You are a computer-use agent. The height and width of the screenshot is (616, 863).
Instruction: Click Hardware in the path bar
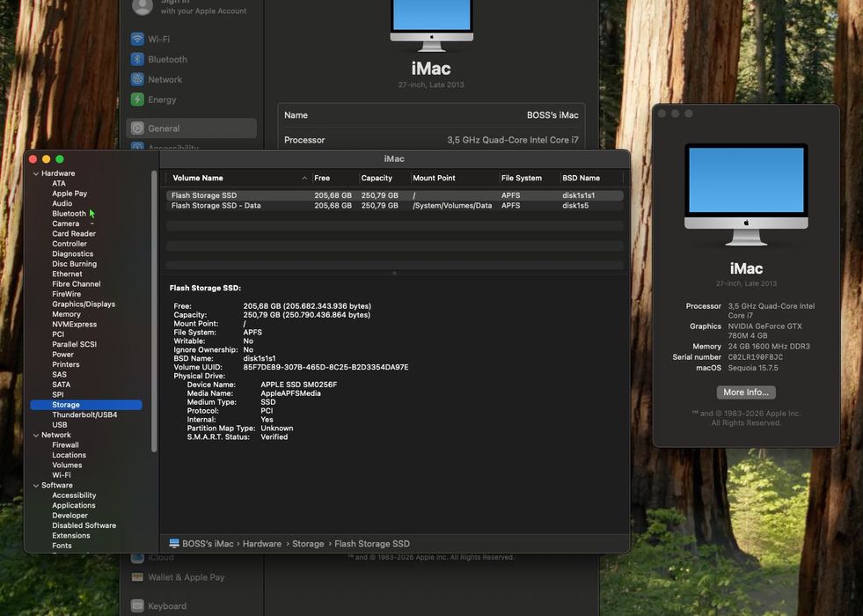point(262,543)
